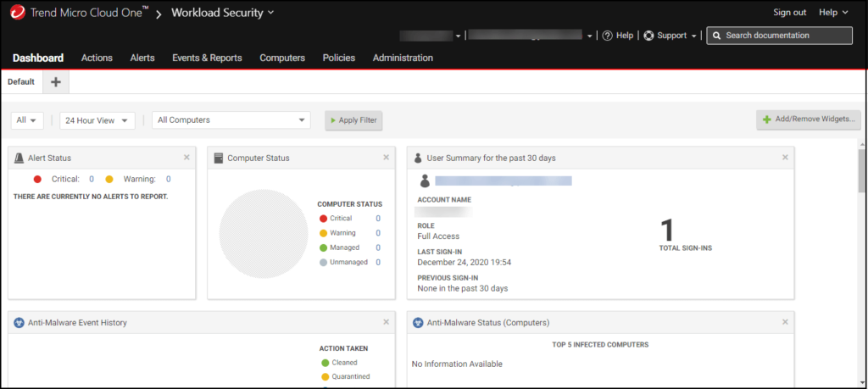Click the user avatar icon beside blurred name
Viewport: 868px width, 389px height.
tap(425, 181)
